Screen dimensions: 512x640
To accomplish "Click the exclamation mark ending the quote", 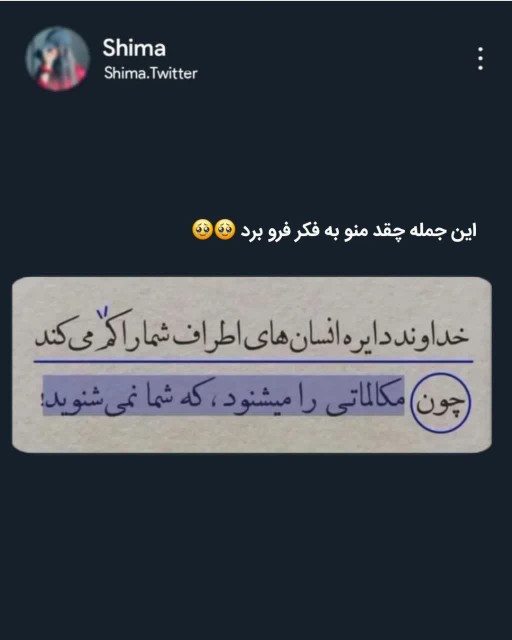I will [x=42, y=400].
